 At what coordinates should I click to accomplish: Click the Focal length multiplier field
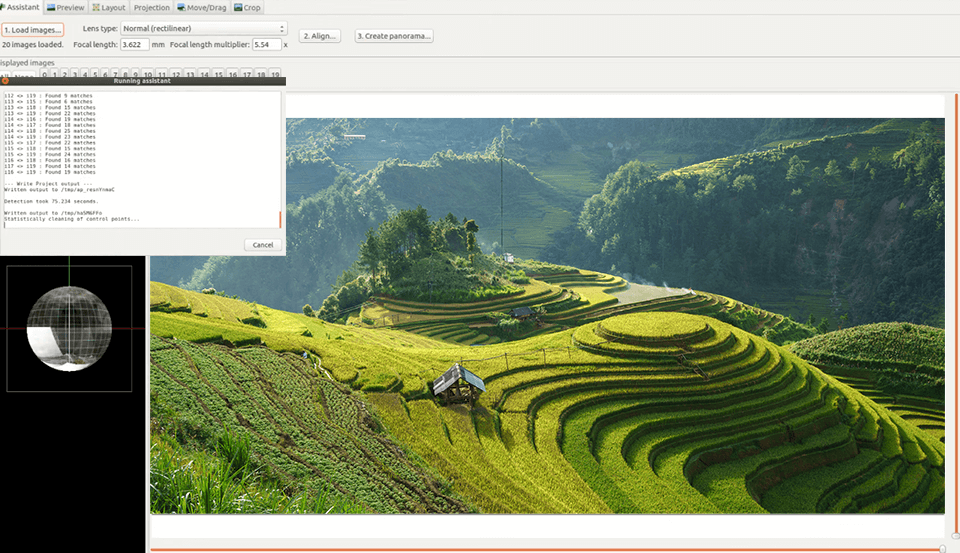[266, 45]
